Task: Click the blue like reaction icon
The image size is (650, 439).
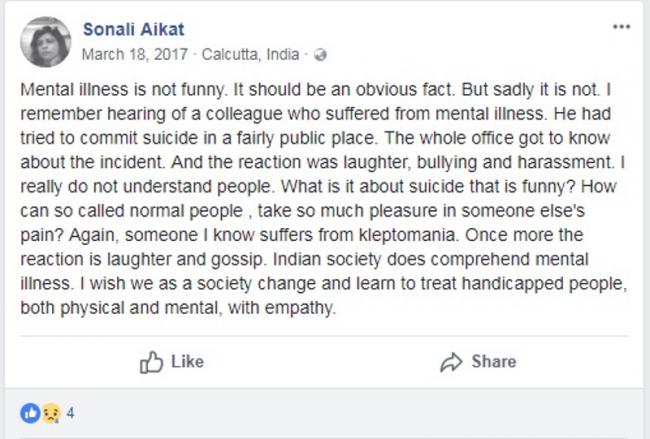Action: click(30, 412)
